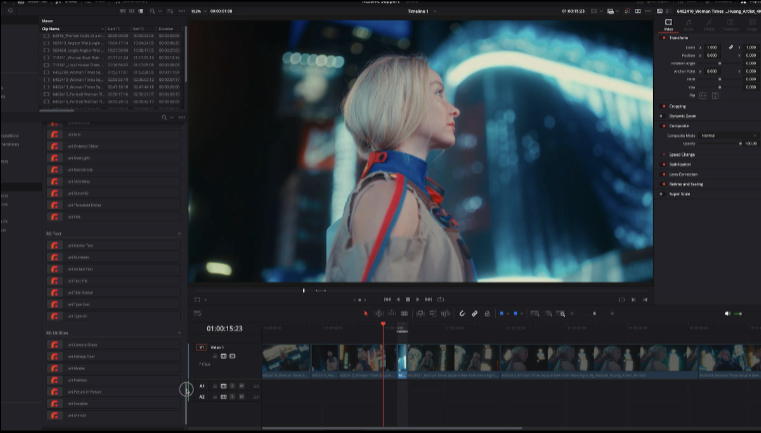This screenshot has height=433, width=761.
Task: Expand the Dynamic Zoom section
Action: coord(684,115)
